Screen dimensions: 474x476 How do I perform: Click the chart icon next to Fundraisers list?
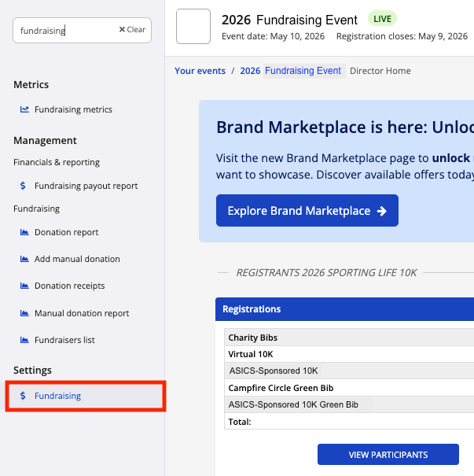[x=24, y=341]
